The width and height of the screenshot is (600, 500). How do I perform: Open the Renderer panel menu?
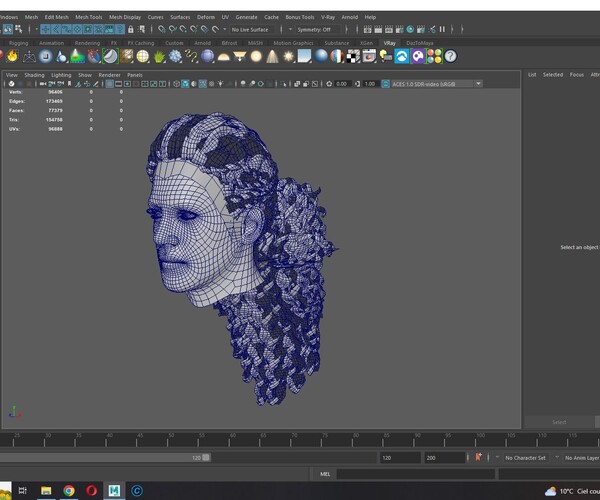(109, 75)
